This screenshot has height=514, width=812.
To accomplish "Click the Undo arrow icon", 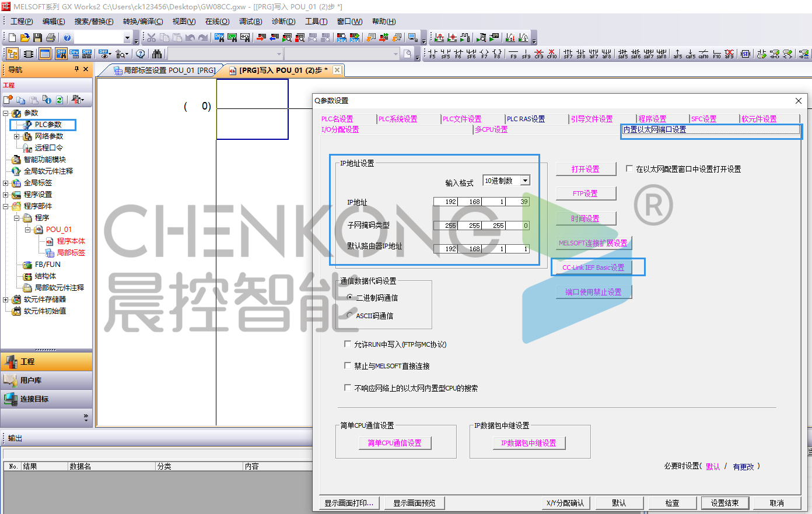I will click(190, 38).
